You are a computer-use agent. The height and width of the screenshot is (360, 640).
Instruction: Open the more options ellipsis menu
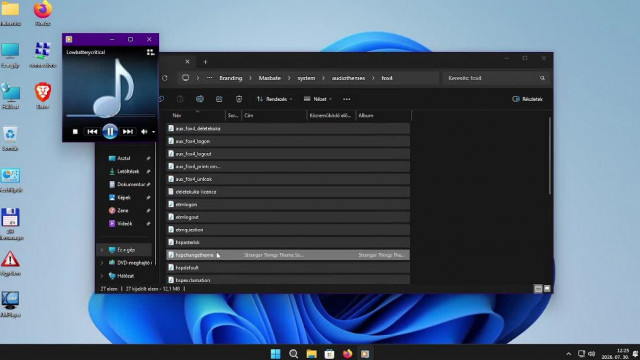click(x=347, y=99)
